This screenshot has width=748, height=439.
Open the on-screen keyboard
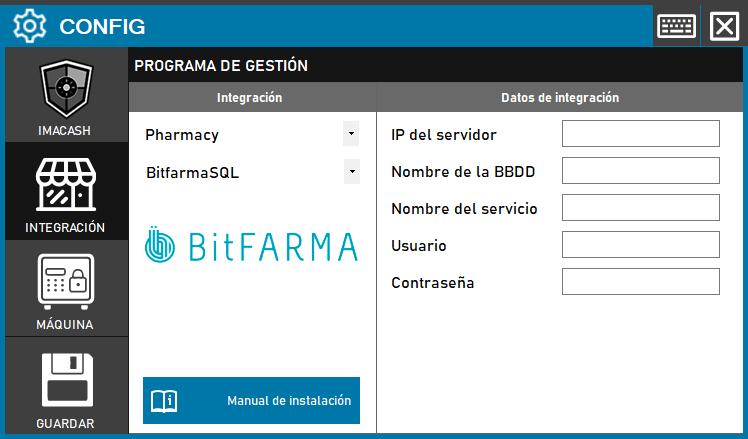pos(677,25)
